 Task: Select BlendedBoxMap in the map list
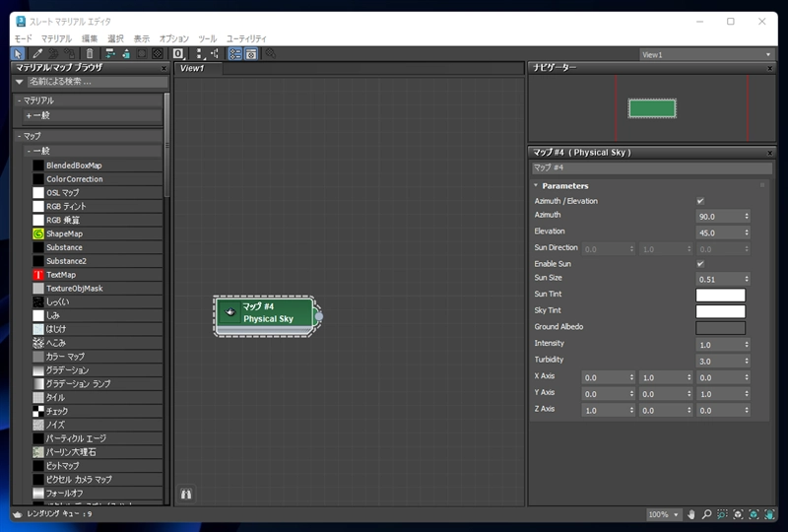(97, 166)
